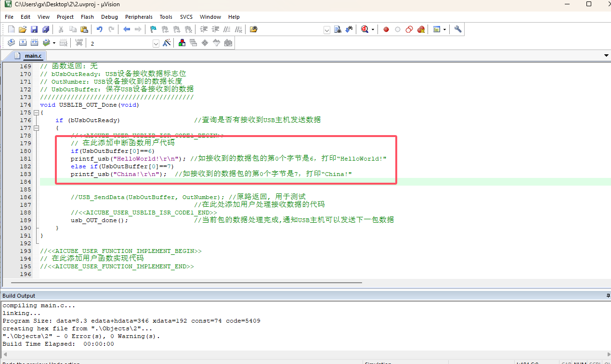Open the Configuration wrench icon
Viewport: 611px width, 364px height.
pos(458,29)
